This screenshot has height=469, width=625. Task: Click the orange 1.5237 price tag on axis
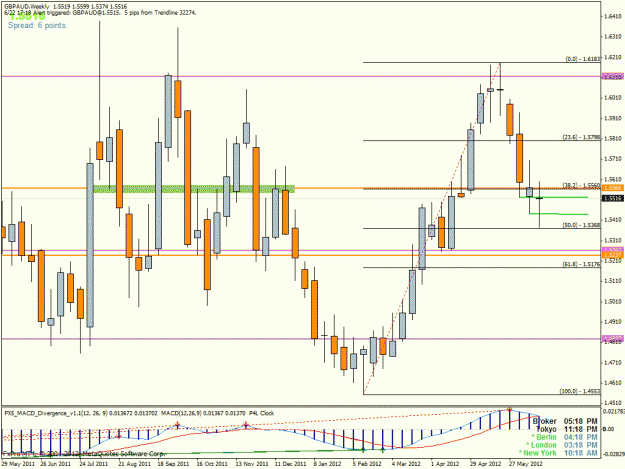click(x=613, y=255)
